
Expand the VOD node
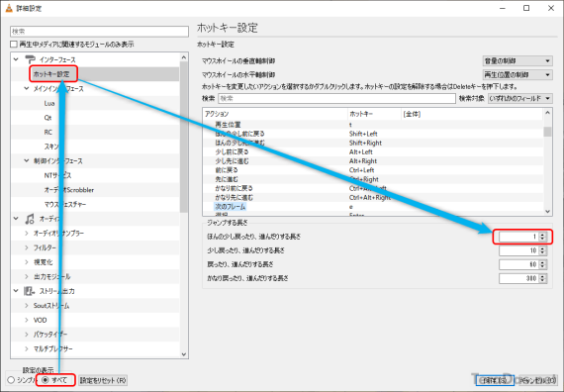(x=27, y=320)
